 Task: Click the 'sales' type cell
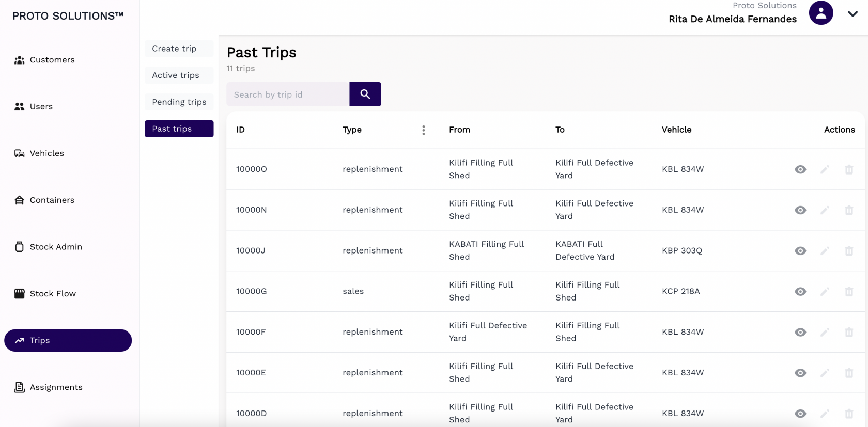point(353,291)
